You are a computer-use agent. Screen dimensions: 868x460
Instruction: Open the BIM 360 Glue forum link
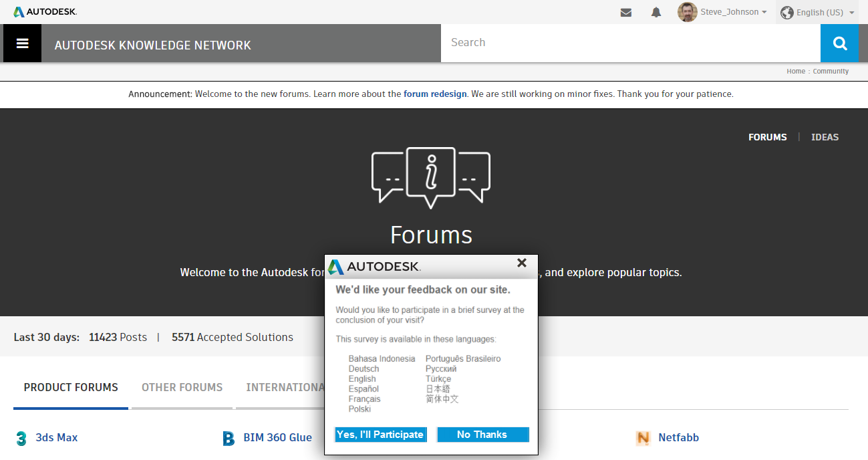pos(277,438)
